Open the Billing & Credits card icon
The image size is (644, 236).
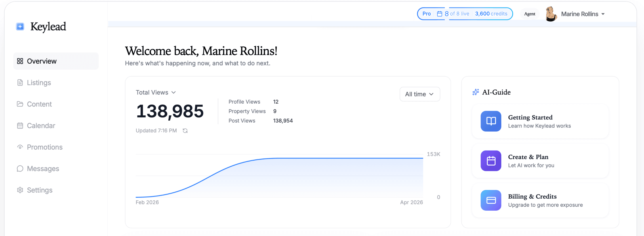pos(491,200)
